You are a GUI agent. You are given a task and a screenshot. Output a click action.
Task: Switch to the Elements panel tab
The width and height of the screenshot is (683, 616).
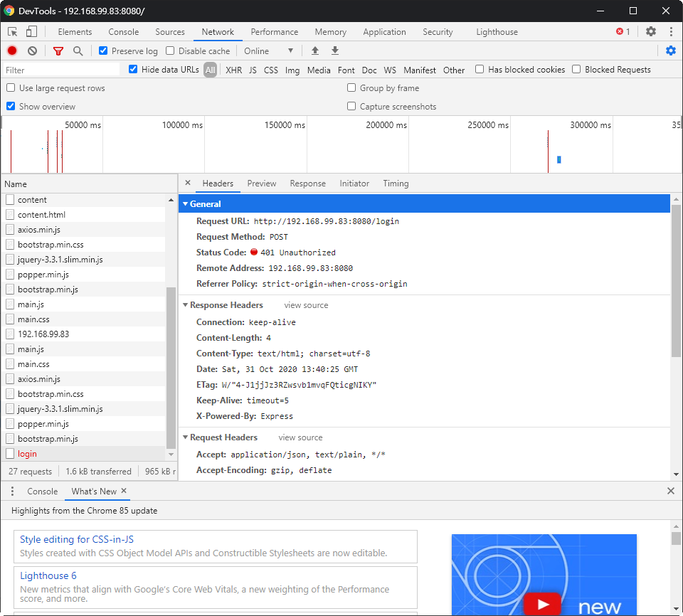75,32
